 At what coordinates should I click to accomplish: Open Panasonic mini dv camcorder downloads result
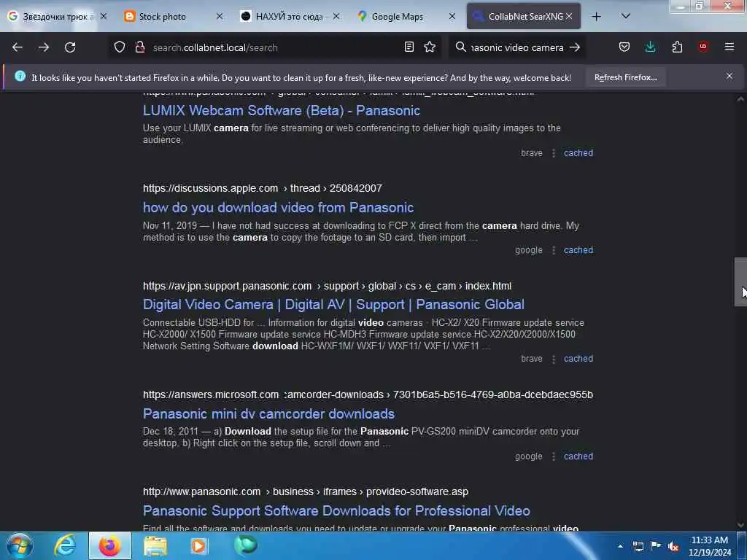click(268, 414)
